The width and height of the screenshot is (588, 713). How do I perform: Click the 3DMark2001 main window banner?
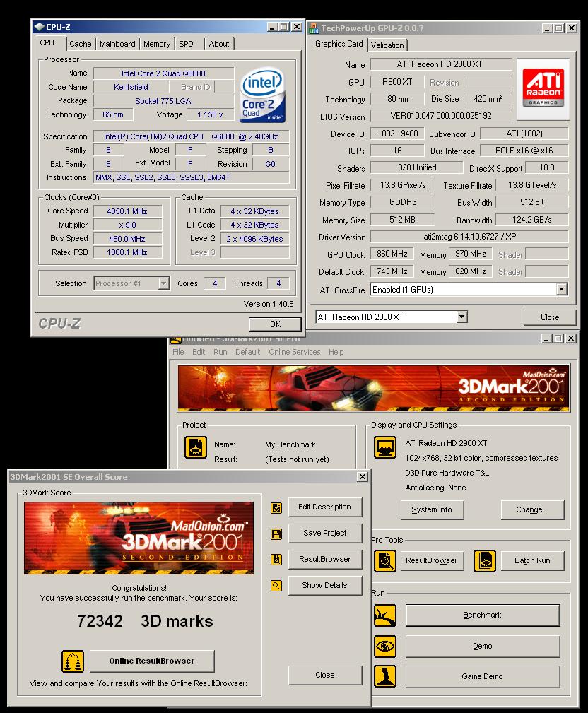(373, 389)
